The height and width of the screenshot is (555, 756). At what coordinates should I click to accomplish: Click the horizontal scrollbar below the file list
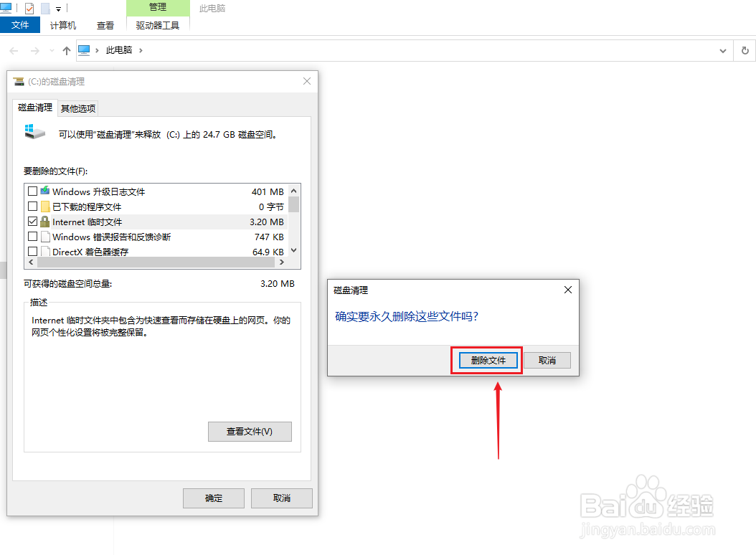[x=158, y=262]
